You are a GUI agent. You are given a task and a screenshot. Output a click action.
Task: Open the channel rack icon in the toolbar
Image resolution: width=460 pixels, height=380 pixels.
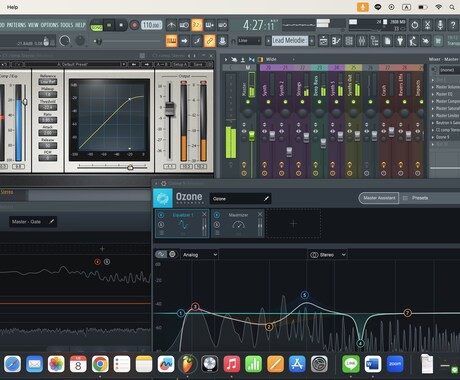349,41
